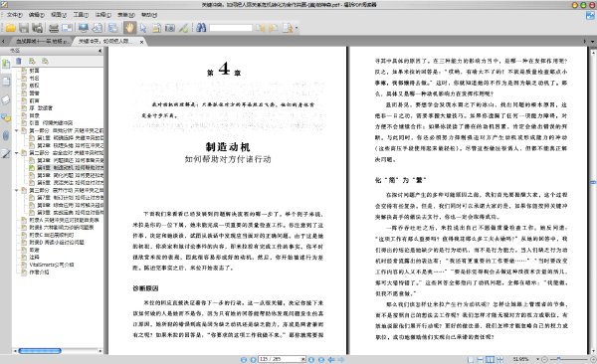Select the 第1章 bookmark
This screenshot has width=597, height=364.
[x=70, y=138]
